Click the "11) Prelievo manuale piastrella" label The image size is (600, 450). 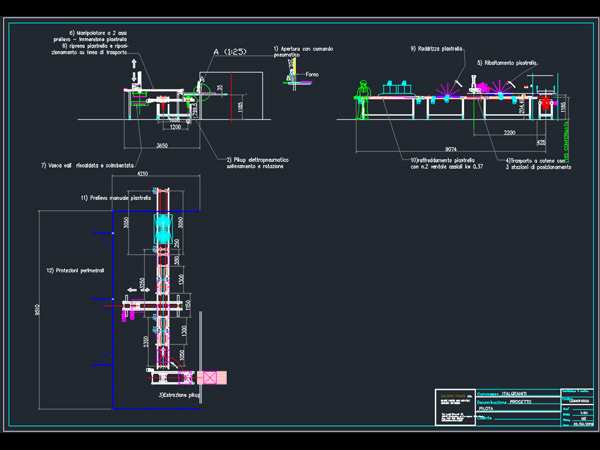[116, 198]
